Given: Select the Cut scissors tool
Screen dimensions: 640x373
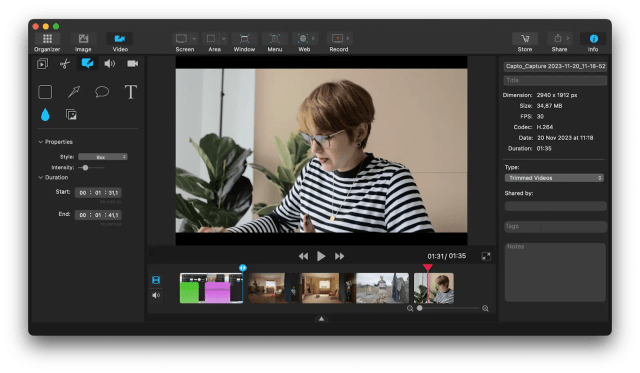Looking at the screenshot, I should tap(64, 64).
